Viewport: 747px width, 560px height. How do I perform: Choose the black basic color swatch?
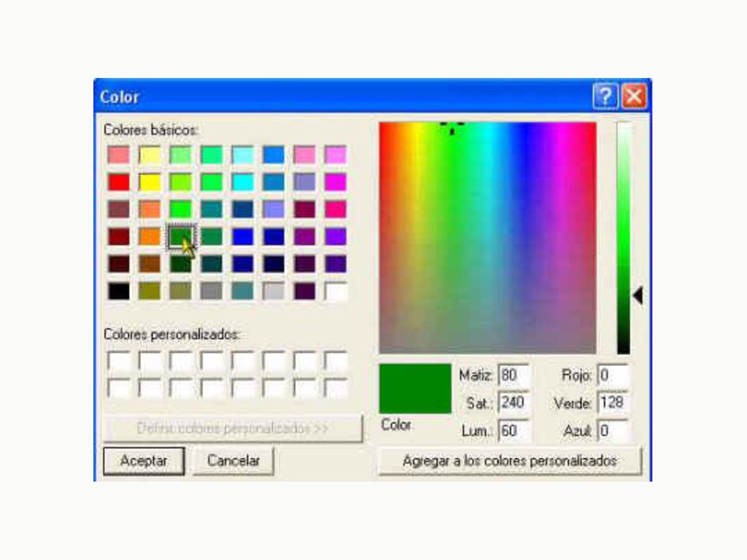(x=119, y=291)
